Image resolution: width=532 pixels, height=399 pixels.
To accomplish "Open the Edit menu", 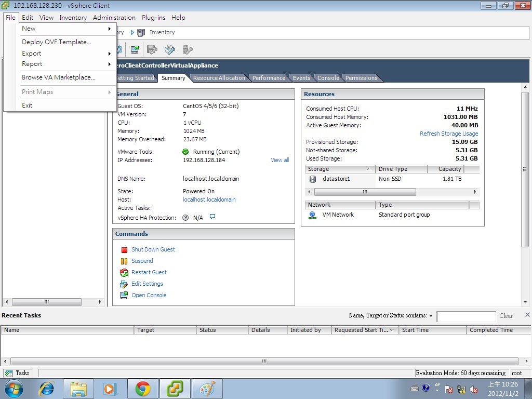I will 28,18.
